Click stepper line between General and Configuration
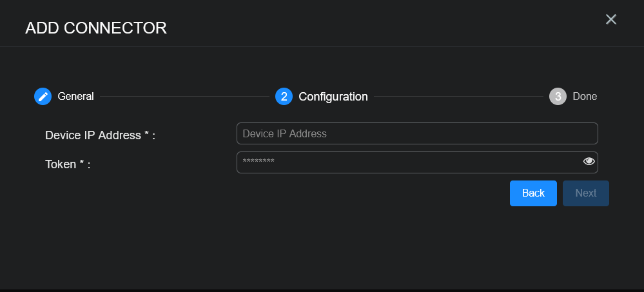Viewport: 644px width, 292px height. pyautogui.click(x=184, y=97)
